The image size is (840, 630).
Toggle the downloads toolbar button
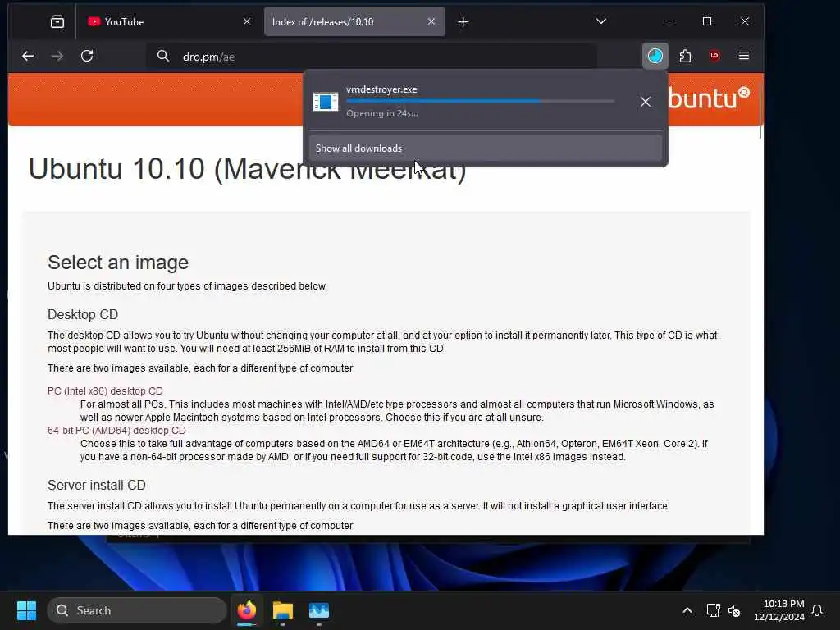click(x=655, y=56)
